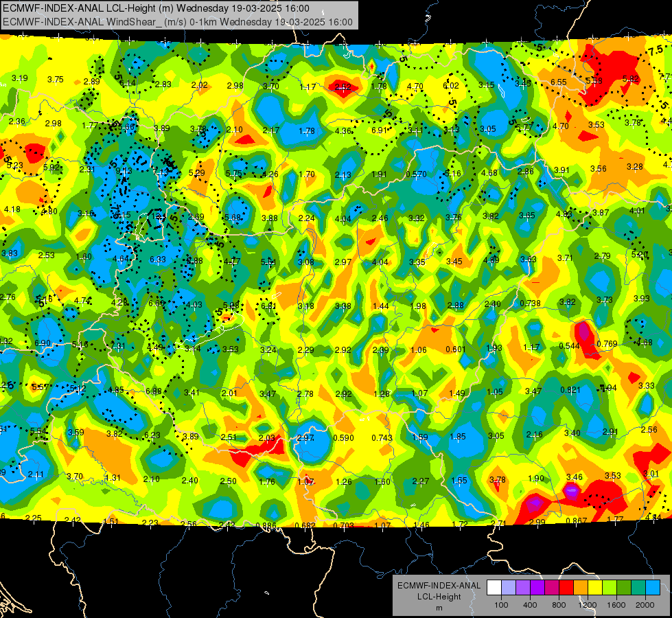Click the lime-green legend swatch
The height and width of the screenshot is (618, 672).
tap(610, 588)
